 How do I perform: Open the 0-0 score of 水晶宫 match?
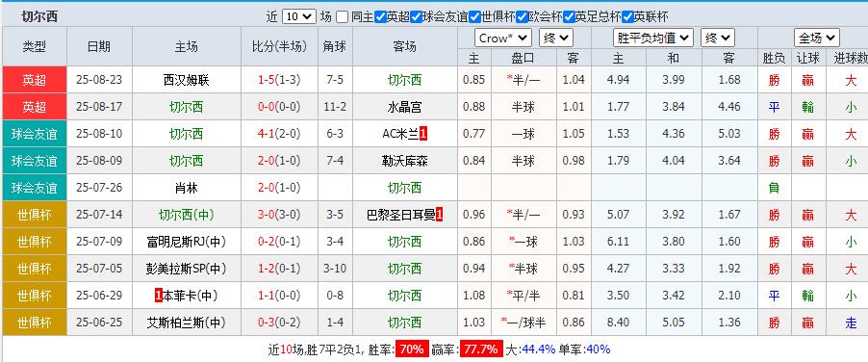(x=268, y=108)
